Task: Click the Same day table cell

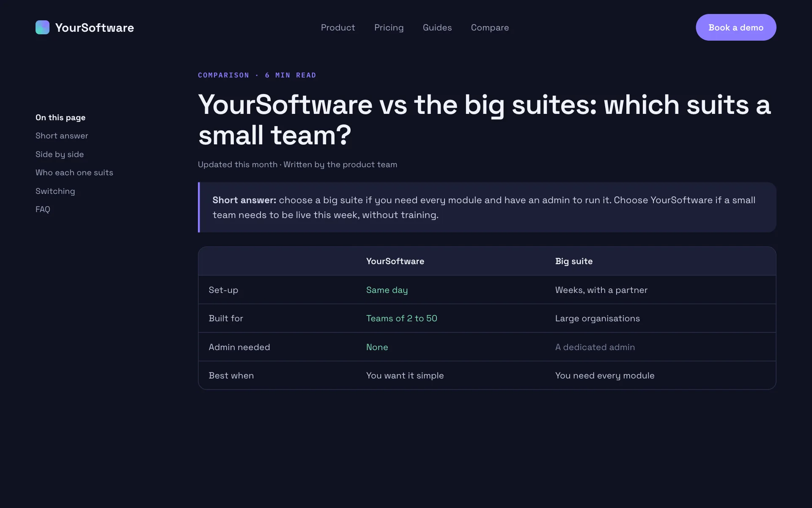Action: [387, 290]
